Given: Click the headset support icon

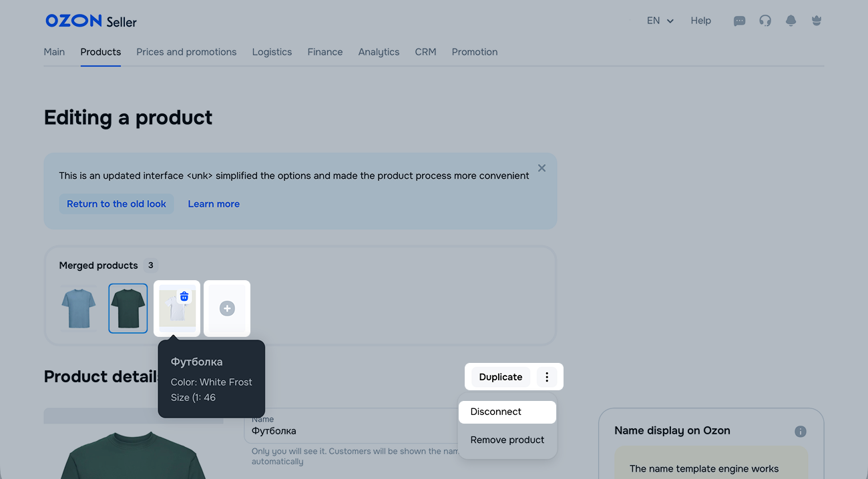Looking at the screenshot, I should click(765, 21).
